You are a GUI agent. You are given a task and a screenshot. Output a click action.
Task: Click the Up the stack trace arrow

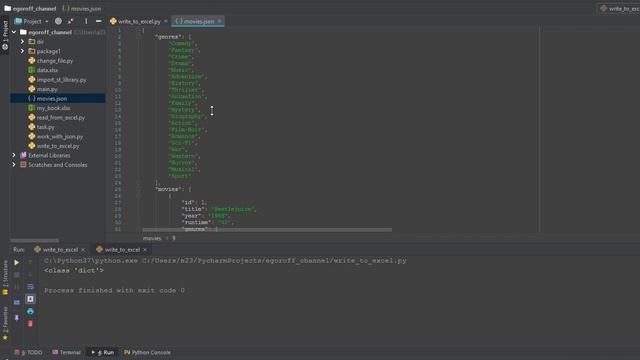[x=30, y=263]
